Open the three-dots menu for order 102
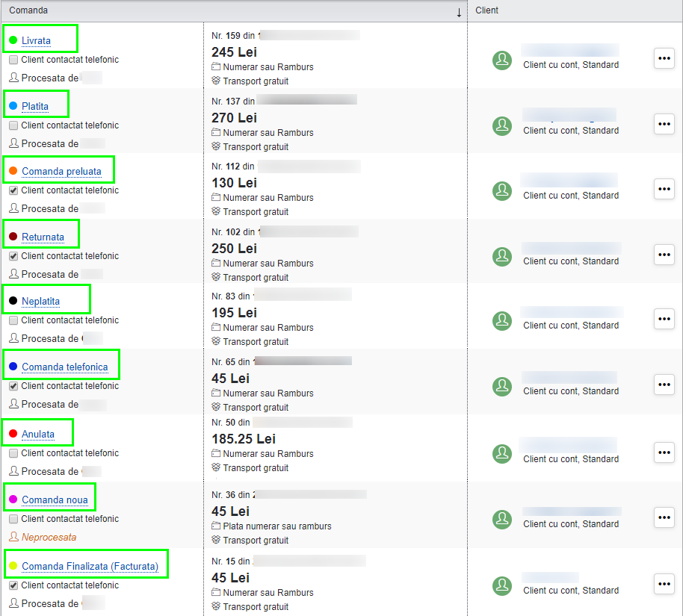The height and width of the screenshot is (616, 683). coord(664,255)
